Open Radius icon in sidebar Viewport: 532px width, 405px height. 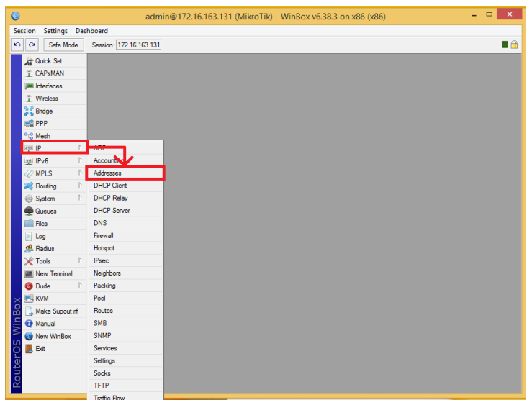click(x=29, y=249)
